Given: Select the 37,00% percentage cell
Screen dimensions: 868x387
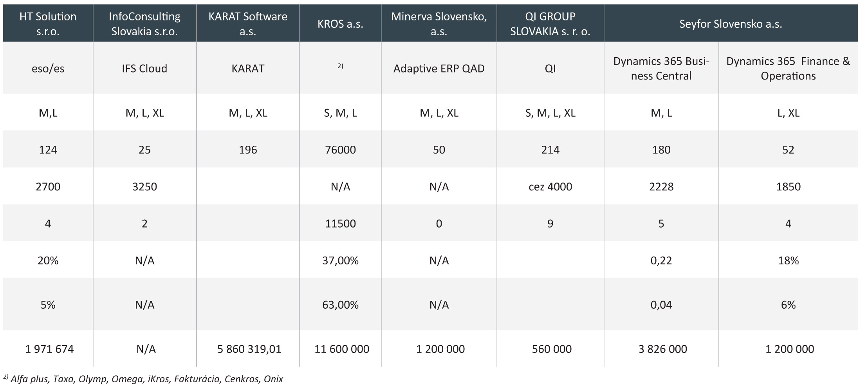Looking at the screenshot, I should point(340,260).
